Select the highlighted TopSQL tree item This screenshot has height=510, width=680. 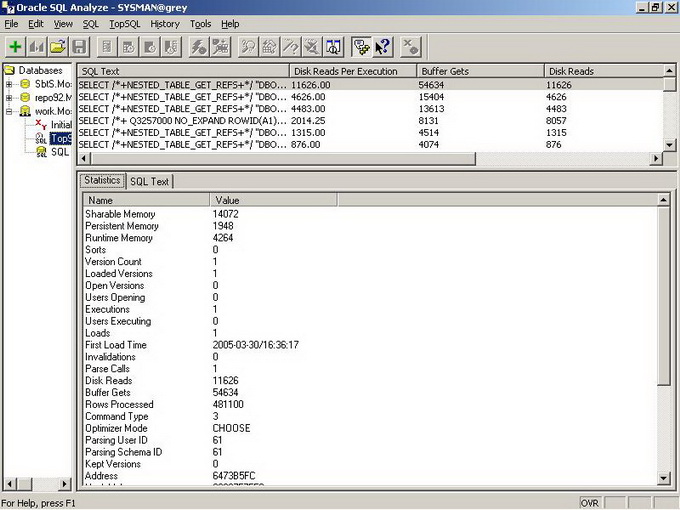tap(61, 138)
